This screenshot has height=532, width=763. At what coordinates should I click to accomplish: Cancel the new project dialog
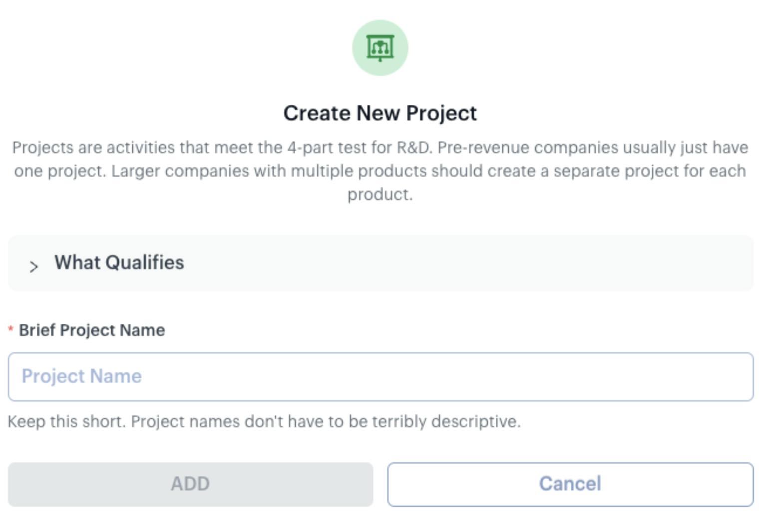(570, 484)
